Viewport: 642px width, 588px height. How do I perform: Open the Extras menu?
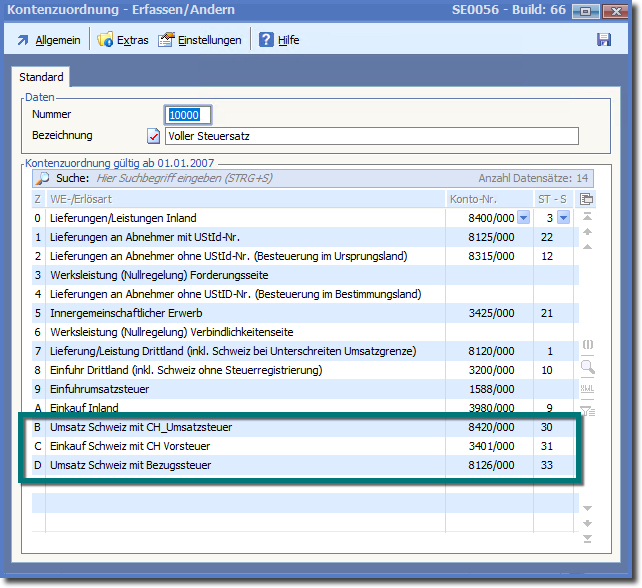click(x=123, y=40)
